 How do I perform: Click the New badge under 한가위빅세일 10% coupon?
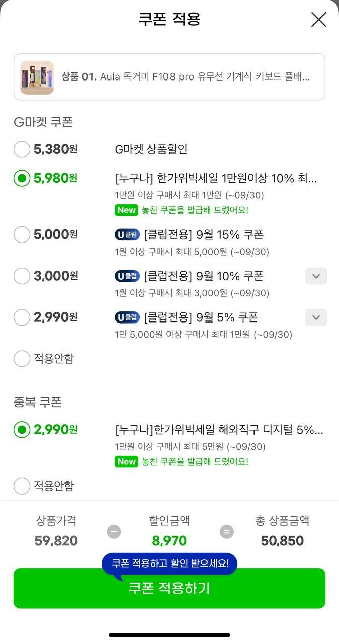click(x=126, y=210)
